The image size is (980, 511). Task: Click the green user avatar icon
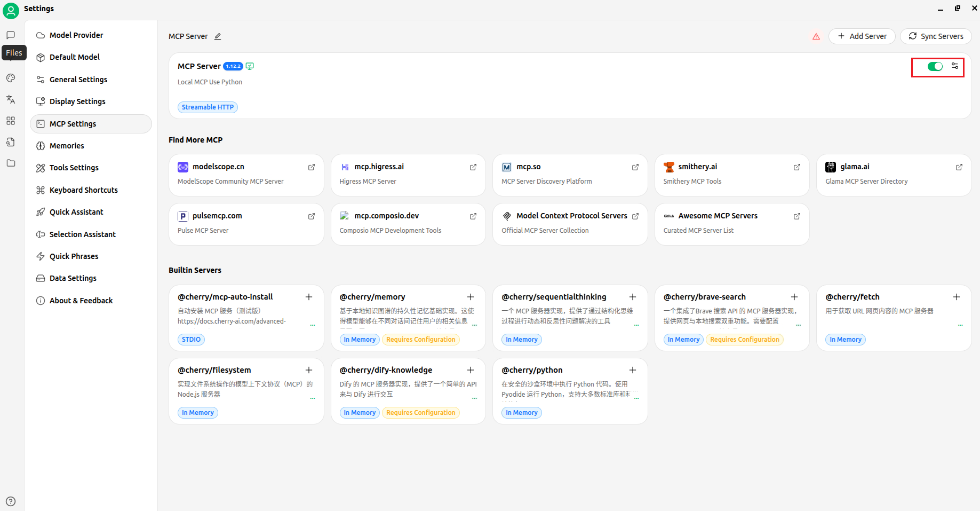(11, 10)
